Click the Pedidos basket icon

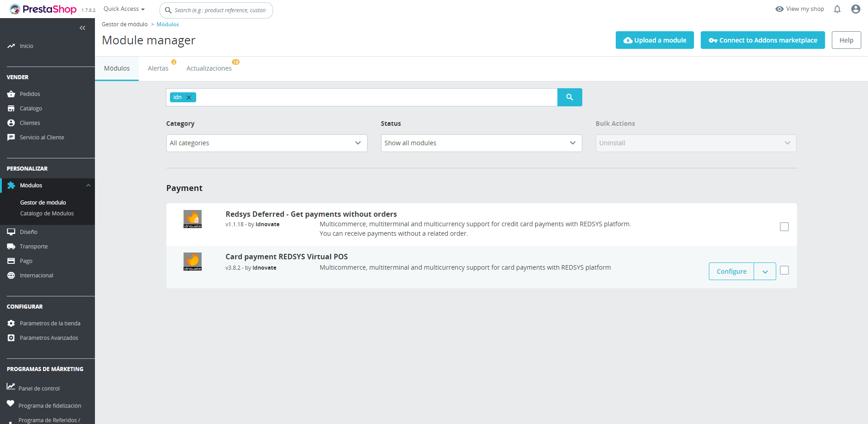[x=11, y=94]
